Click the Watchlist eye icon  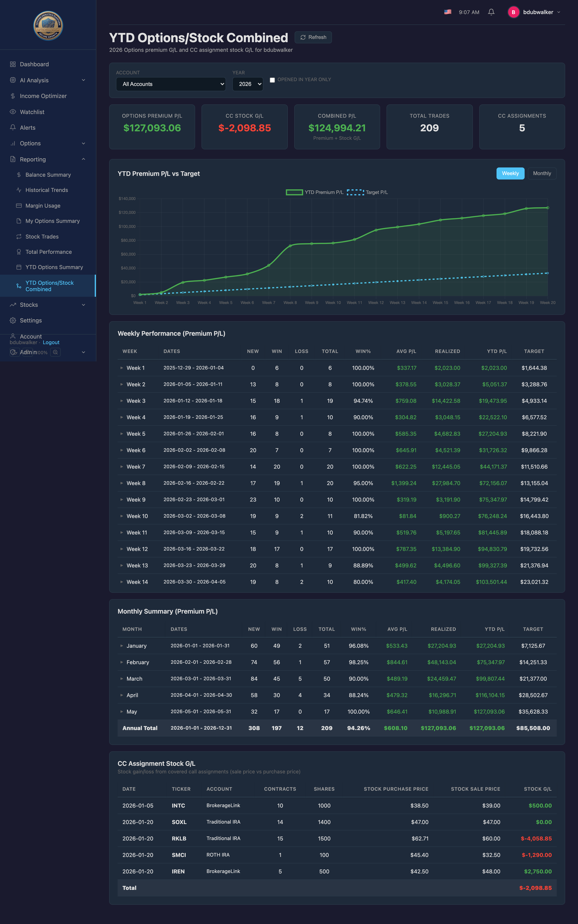(x=13, y=112)
